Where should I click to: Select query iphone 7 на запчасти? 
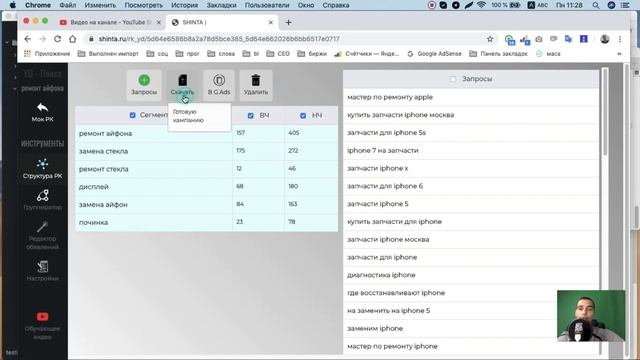471,151
